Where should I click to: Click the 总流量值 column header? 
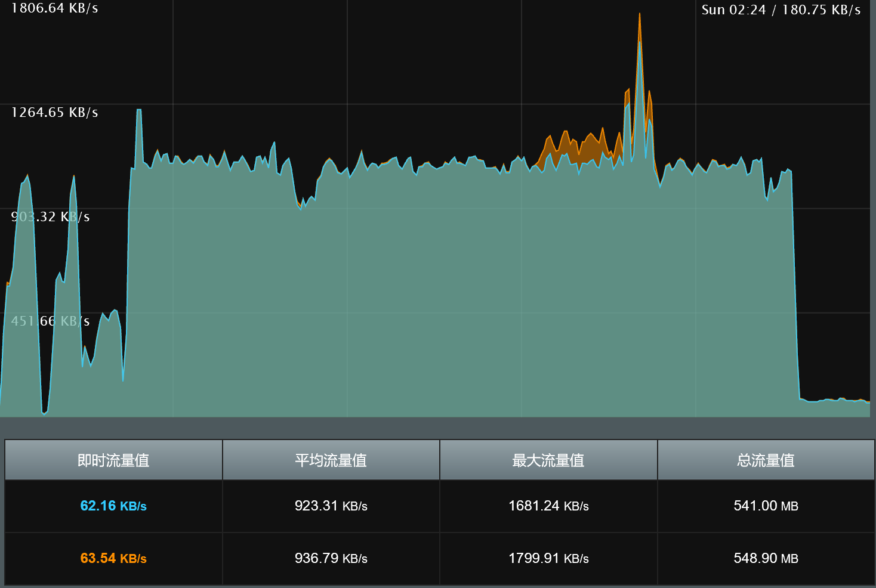(x=766, y=460)
